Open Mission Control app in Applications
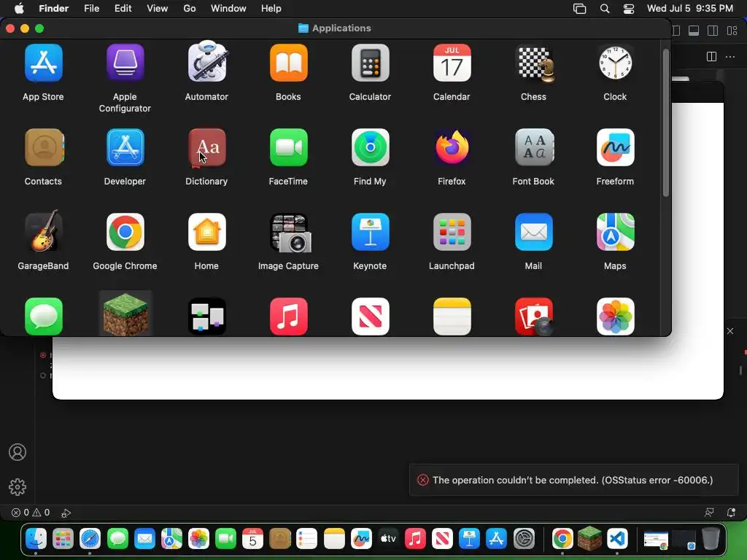 click(206, 316)
